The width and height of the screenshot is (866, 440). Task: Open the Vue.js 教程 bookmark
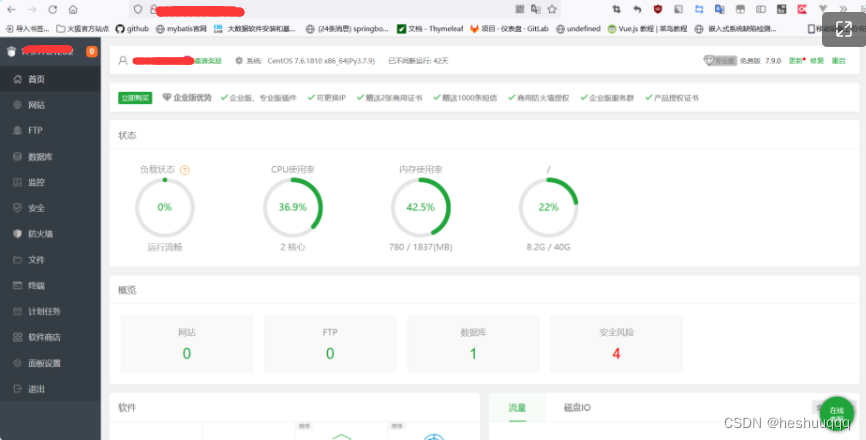point(647,29)
